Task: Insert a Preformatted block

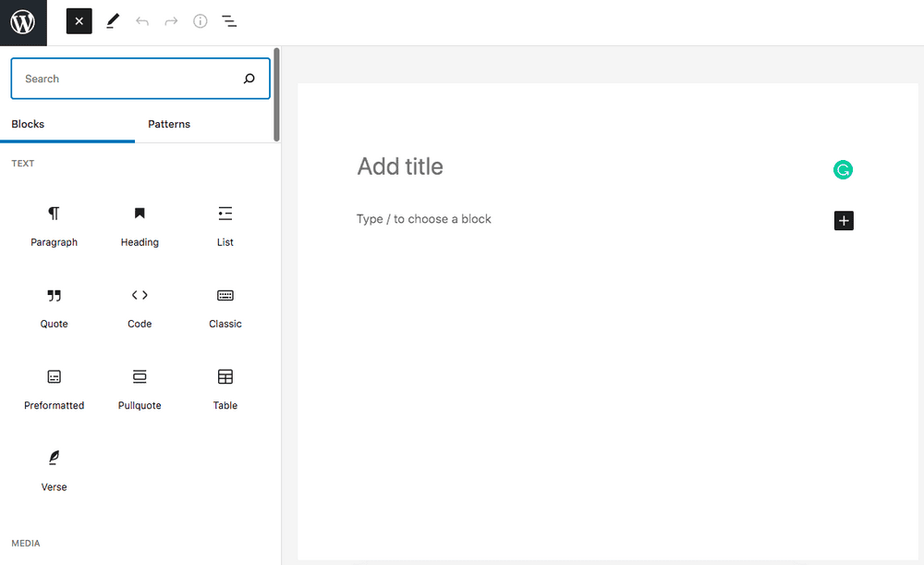Action: pyautogui.click(x=55, y=390)
